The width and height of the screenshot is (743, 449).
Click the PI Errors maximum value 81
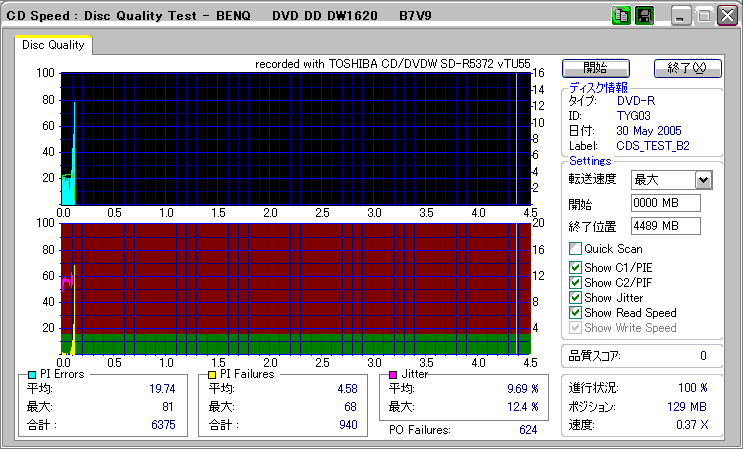coord(167,407)
